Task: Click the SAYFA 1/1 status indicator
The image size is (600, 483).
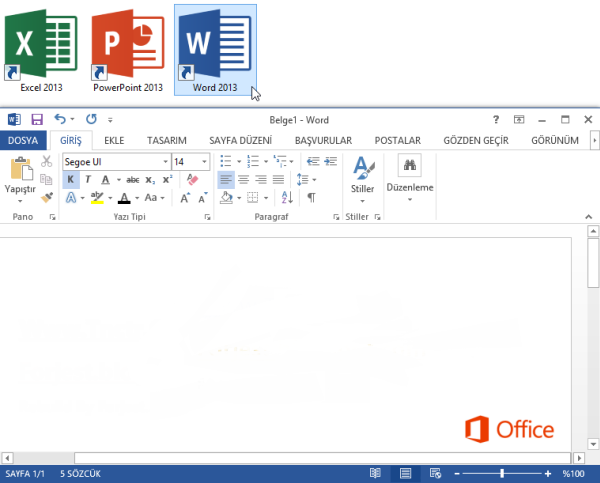Action: 25,474
